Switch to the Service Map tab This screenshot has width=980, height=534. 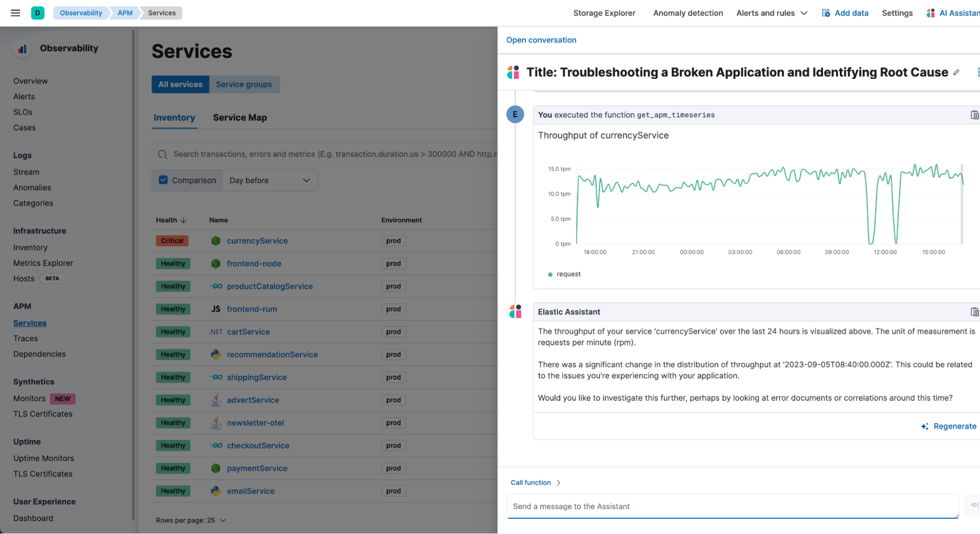click(x=239, y=117)
